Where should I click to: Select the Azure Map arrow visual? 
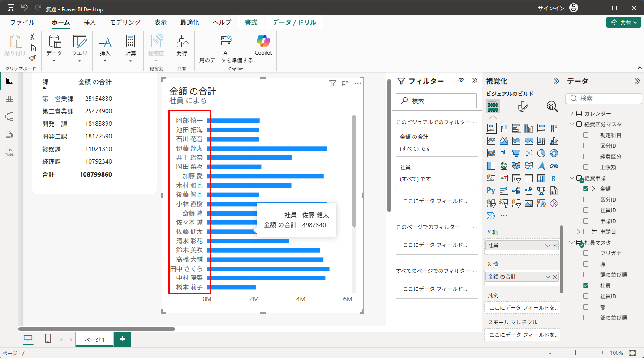click(541, 166)
